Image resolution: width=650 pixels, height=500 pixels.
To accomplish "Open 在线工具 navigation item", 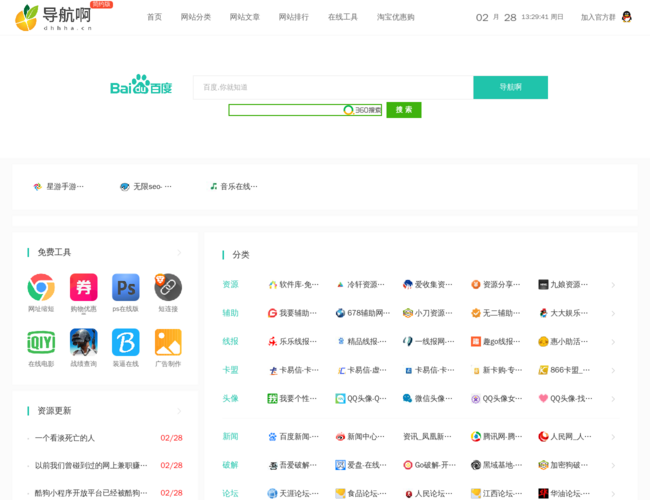I will pyautogui.click(x=343, y=17).
